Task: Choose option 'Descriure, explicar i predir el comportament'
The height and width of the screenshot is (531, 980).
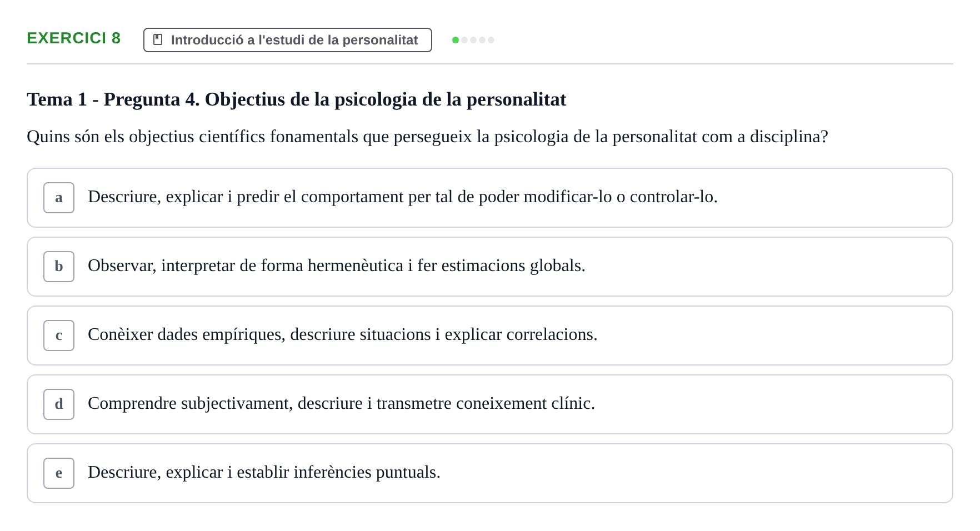Action: pos(490,198)
